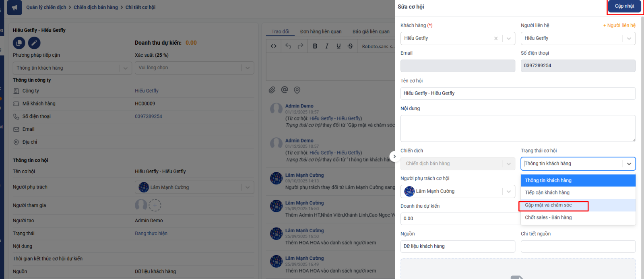Toggle strikethrough formatting in editor
The height and width of the screenshot is (279, 644).
pos(350,46)
